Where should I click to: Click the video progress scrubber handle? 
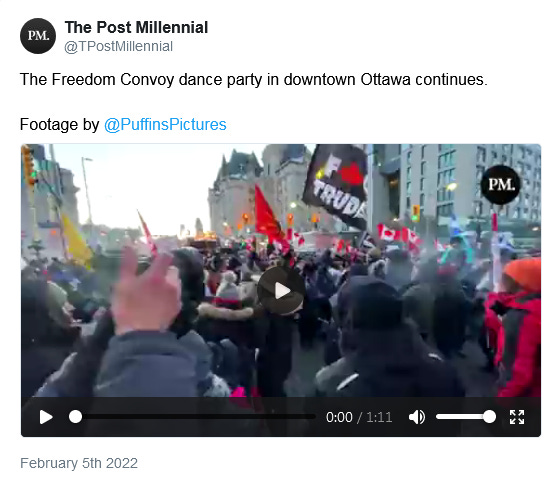pyautogui.click(x=75, y=417)
